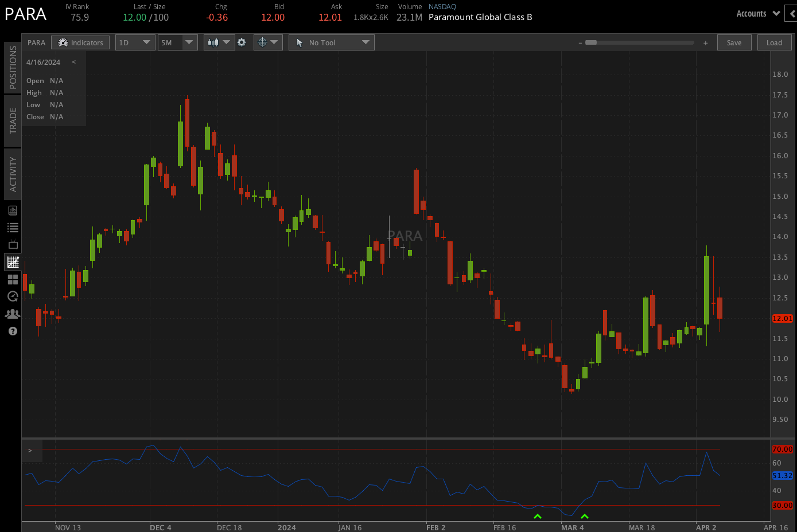Screen dimensions: 797x532
Task: Open the 1D timeframe dropdown
Action: pyautogui.click(x=135, y=42)
